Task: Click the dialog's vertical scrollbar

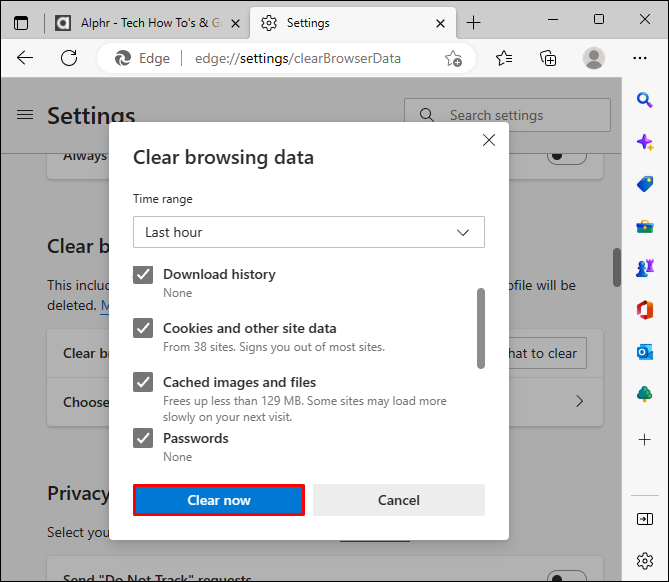Action: (x=480, y=328)
